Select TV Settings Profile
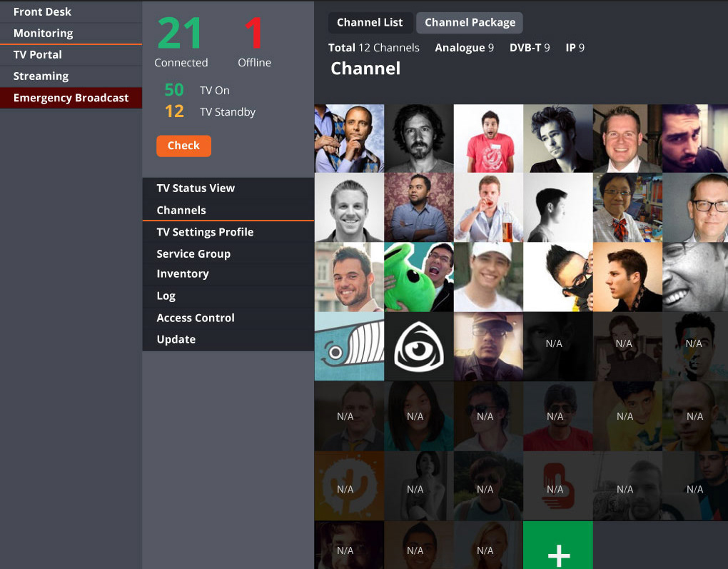Image resolution: width=728 pixels, height=569 pixels. click(228, 232)
